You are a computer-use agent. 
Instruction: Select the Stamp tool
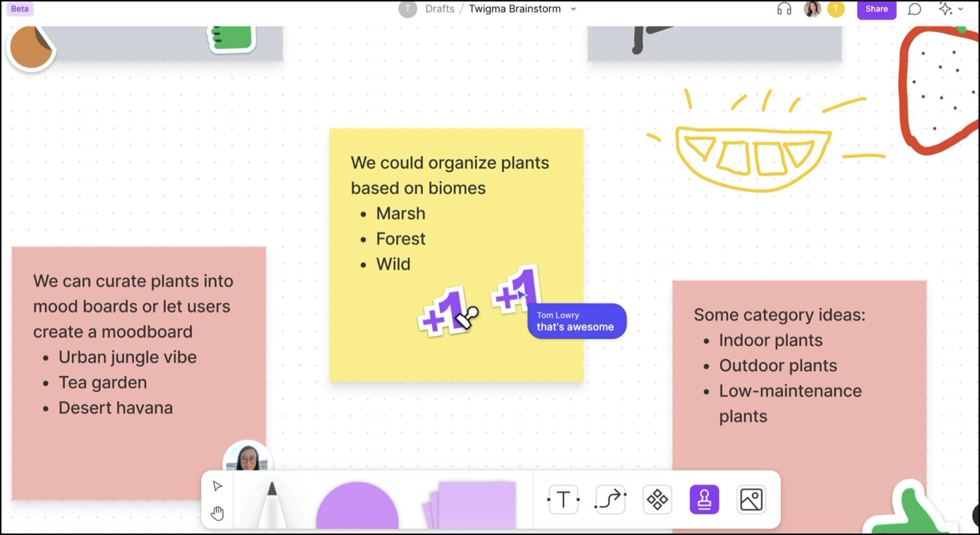pos(704,499)
